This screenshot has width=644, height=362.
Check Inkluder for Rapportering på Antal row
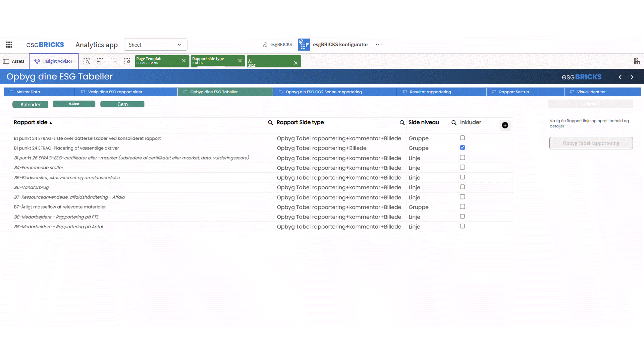[x=463, y=226]
